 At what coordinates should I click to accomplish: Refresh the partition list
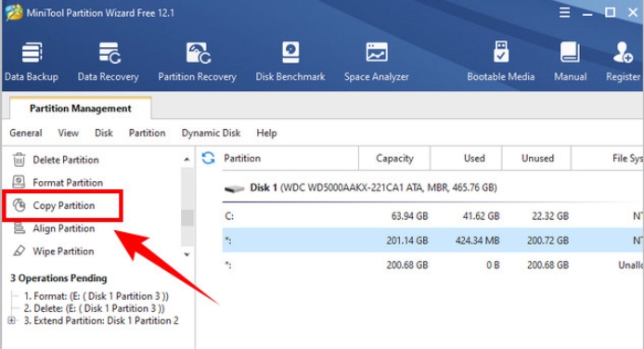click(x=208, y=158)
